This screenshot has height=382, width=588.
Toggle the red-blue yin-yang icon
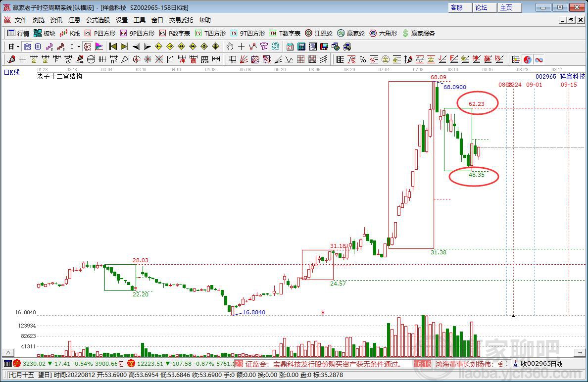tap(527, 59)
